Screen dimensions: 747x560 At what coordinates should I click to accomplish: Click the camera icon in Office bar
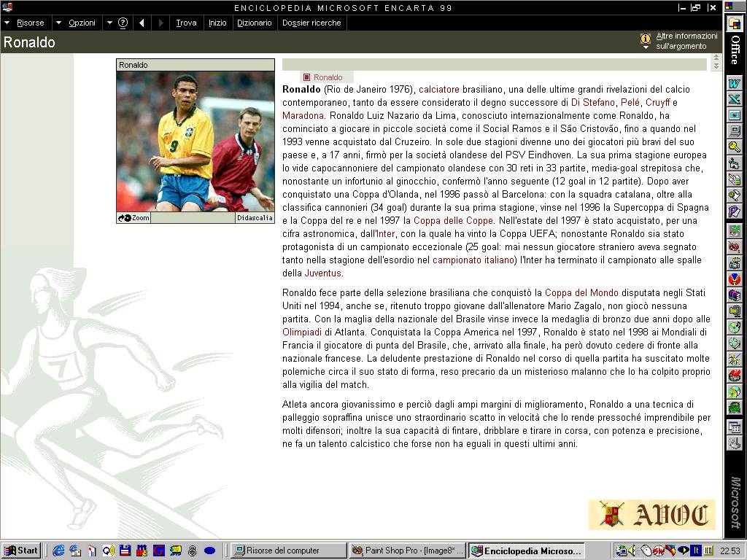[x=734, y=262]
